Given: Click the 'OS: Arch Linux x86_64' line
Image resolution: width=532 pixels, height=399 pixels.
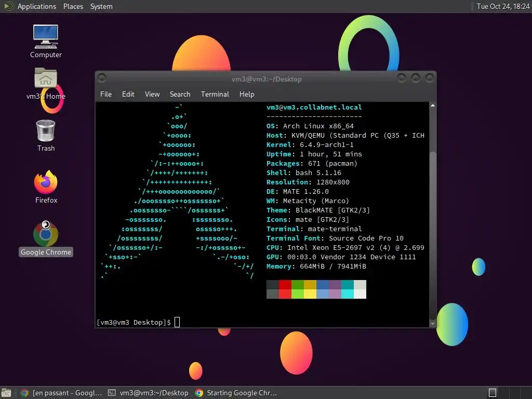Looking at the screenshot, I should pos(310,126).
